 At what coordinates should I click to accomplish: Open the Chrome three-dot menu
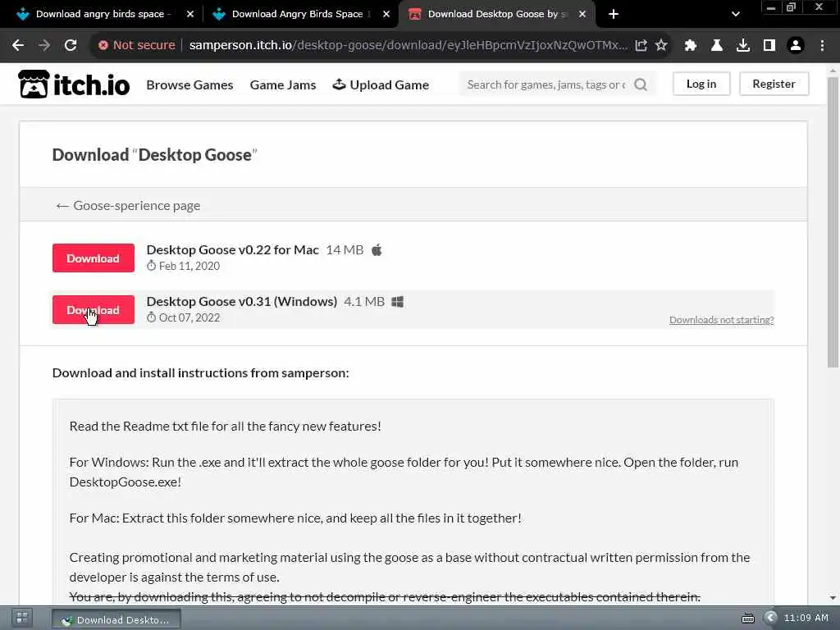pos(822,46)
